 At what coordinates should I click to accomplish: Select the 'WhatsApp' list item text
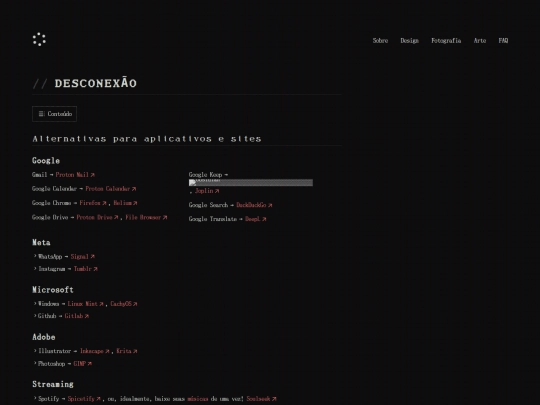tap(50, 257)
